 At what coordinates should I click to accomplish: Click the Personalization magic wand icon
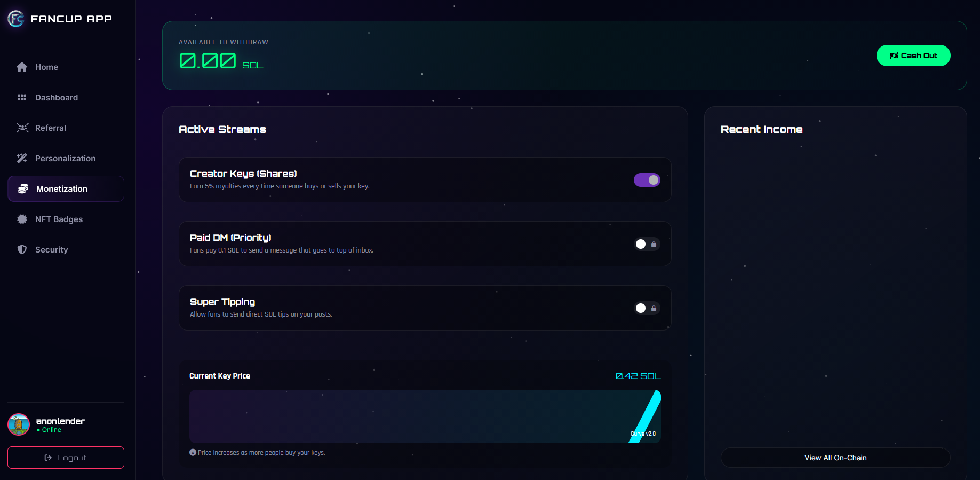point(22,159)
